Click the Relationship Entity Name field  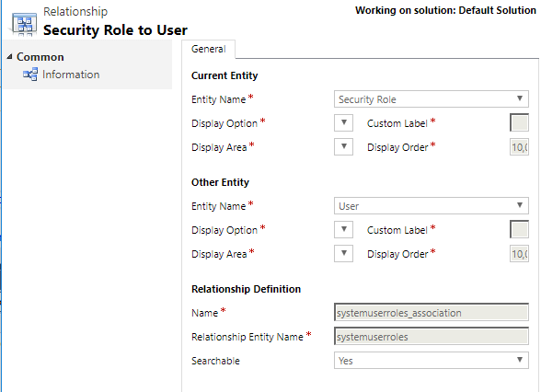point(431,337)
